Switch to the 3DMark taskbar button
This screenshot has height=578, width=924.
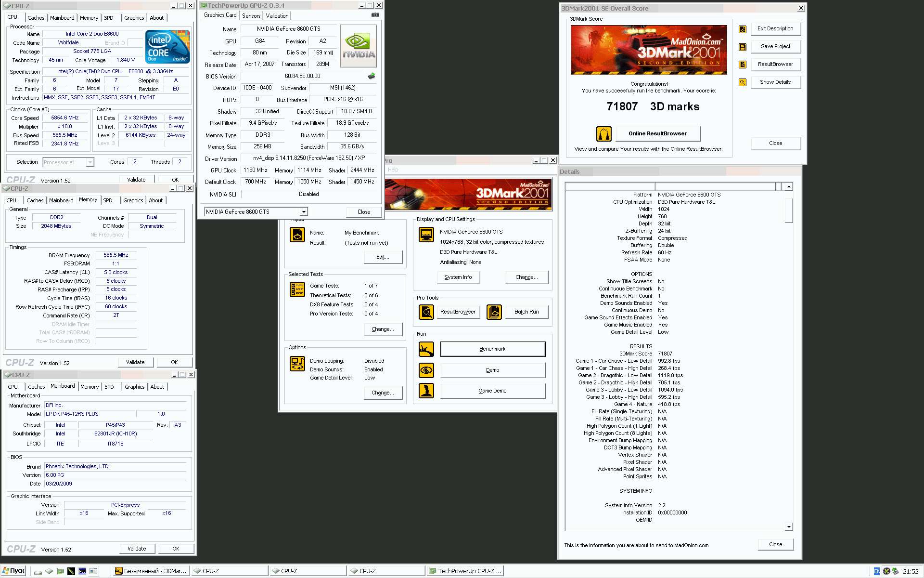pos(151,571)
